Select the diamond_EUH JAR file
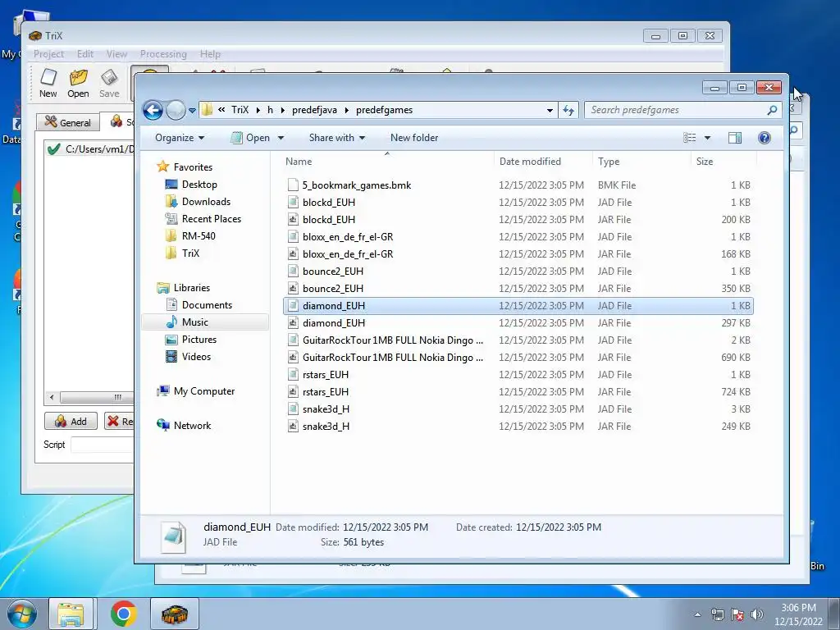This screenshot has width=840, height=630. (518, 322)
